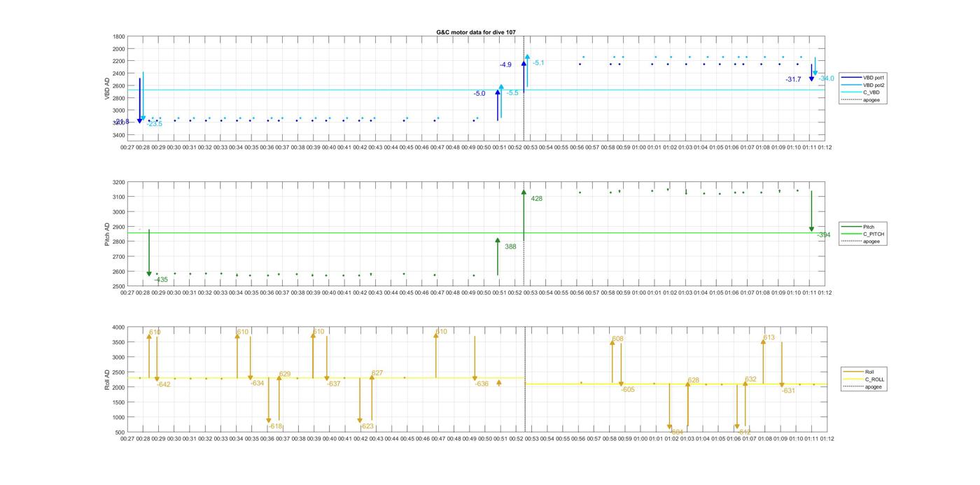Screen dimensions: 980x485
Task: Click the '-435' pitch data label
Action: [161, 280]
